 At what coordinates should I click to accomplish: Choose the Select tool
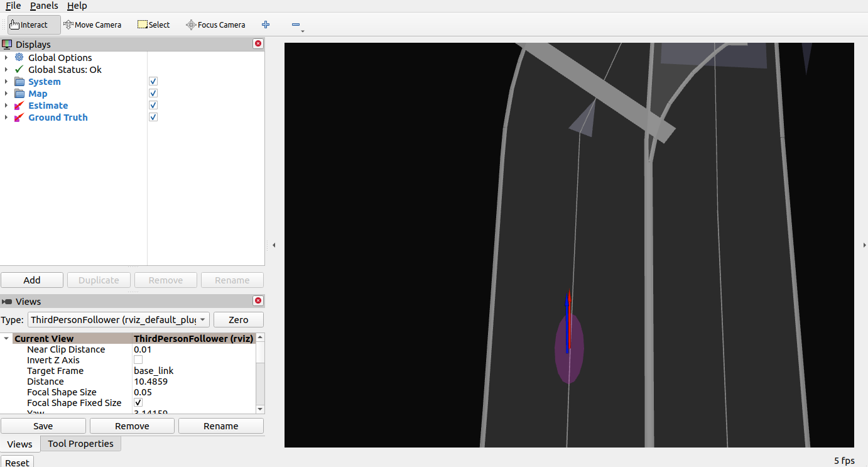tap(154, 25)
